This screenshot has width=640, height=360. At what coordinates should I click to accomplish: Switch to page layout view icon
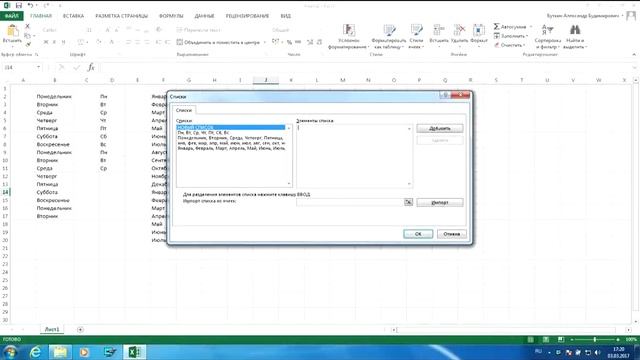[546, 340]
